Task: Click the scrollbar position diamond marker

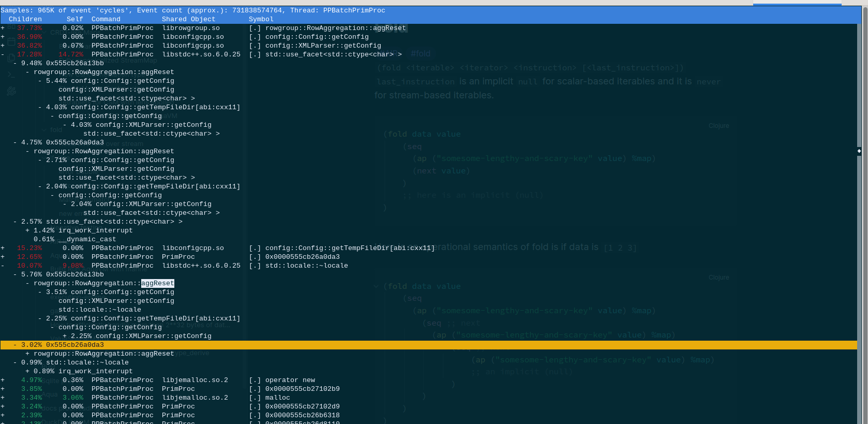Action: (859, 151)
